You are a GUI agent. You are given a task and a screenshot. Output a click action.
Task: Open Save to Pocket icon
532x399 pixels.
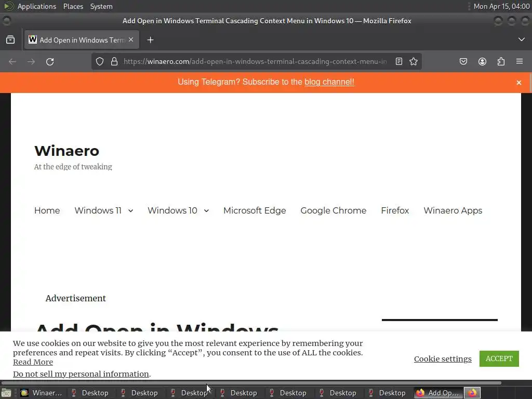point(463,61)
